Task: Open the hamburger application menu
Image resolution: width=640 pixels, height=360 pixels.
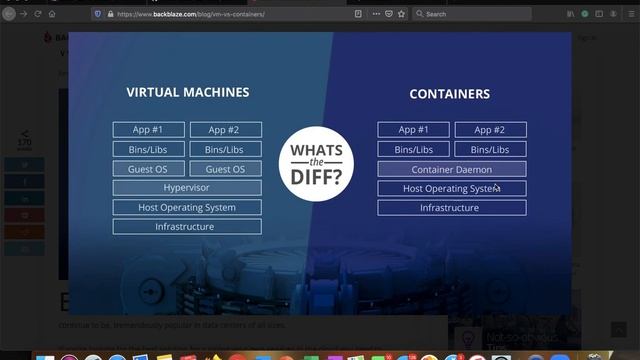Action: (631, 14)
